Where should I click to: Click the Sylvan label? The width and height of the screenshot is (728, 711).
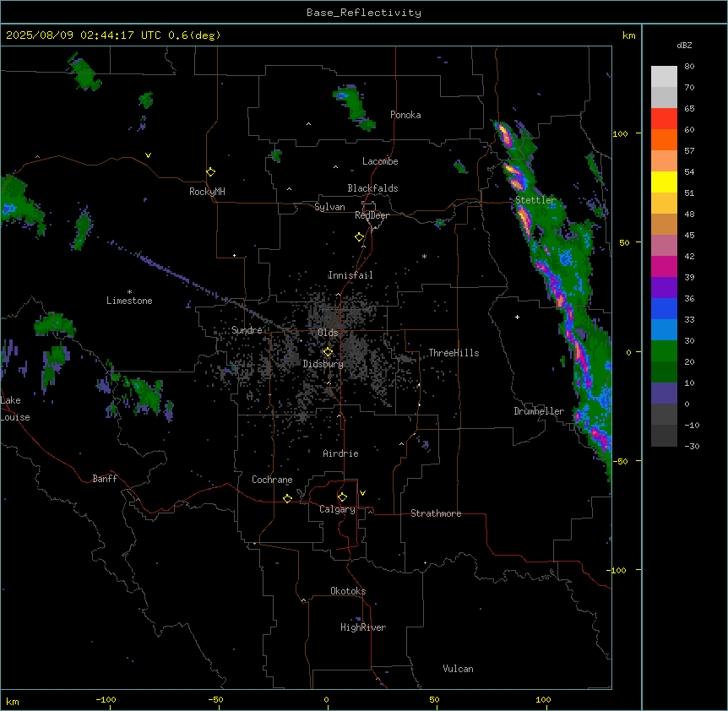329,207
